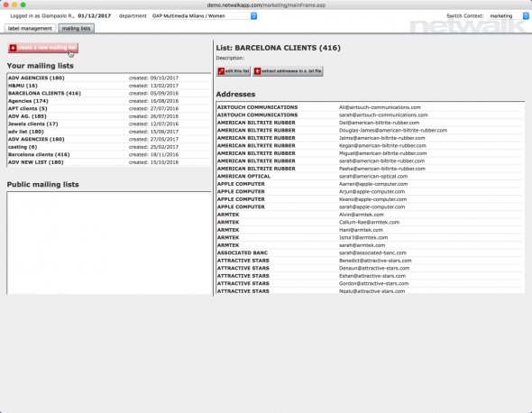This screenshot has width=532, height=413.
Task: Click the plus icon on extract addresses button
Action: [x=257, y=71]
